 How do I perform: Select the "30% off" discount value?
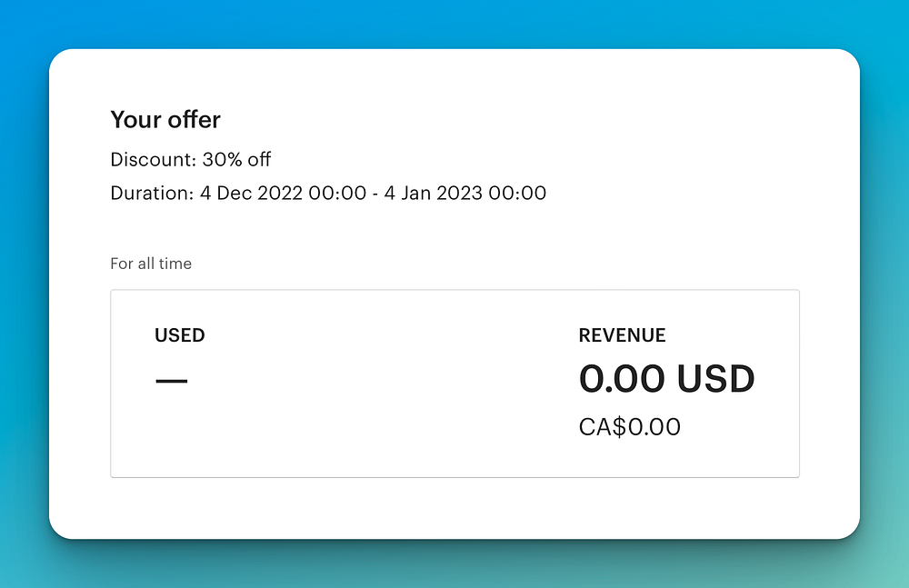pyautogui.click(x=236, y=160)
